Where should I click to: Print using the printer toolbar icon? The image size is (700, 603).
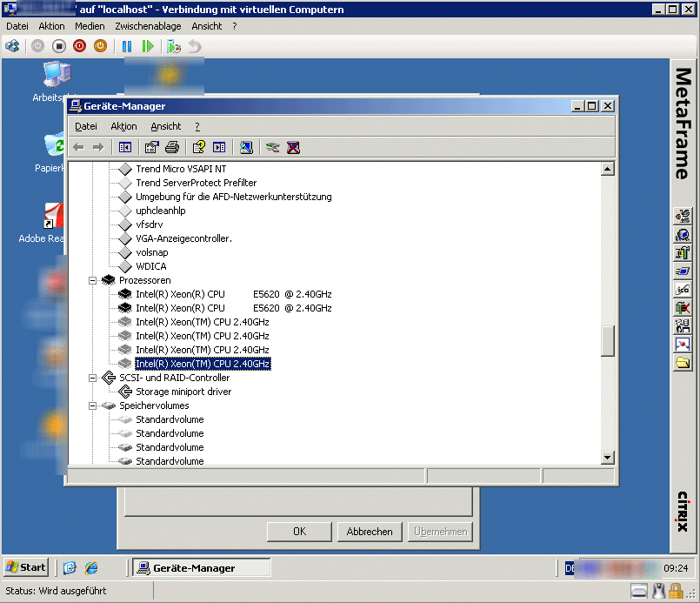172,147
